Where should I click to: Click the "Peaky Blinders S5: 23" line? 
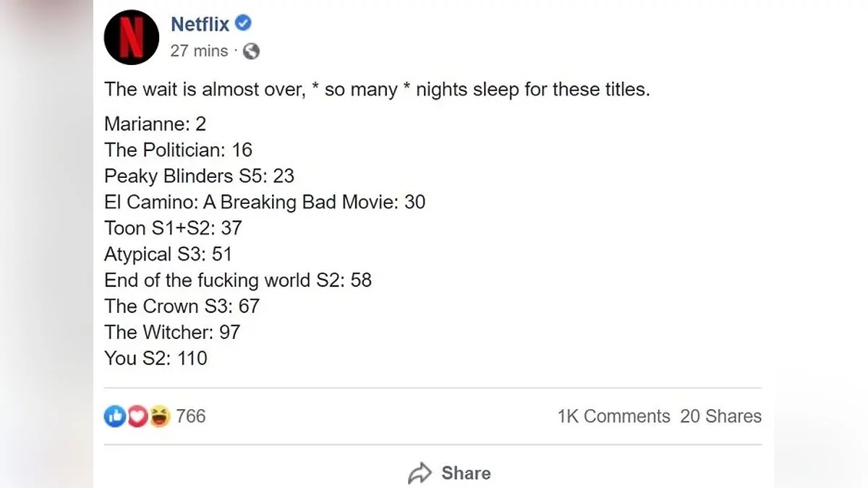(x=199, y=176)
